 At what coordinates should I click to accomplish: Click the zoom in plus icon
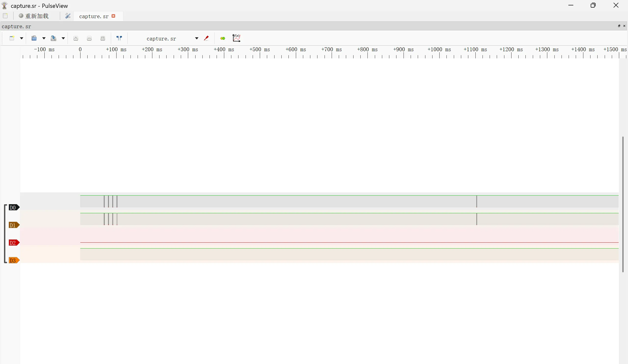click(x=76, y=38)
